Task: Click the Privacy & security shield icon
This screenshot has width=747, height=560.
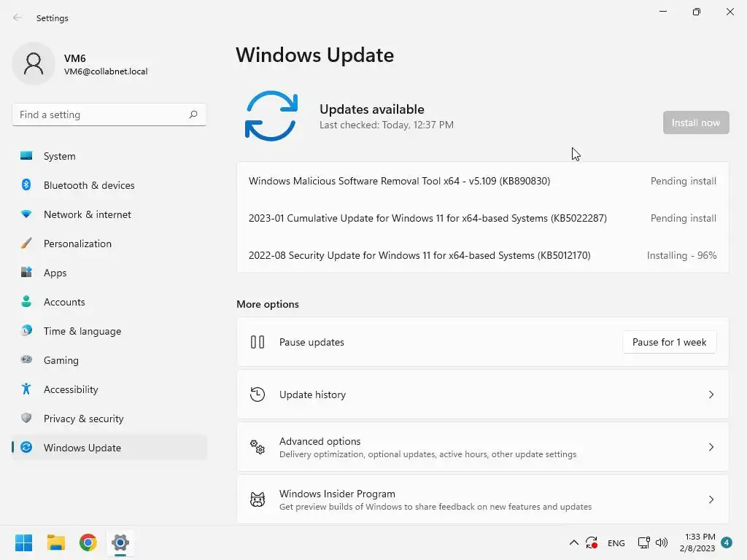Action: point(26,418)
